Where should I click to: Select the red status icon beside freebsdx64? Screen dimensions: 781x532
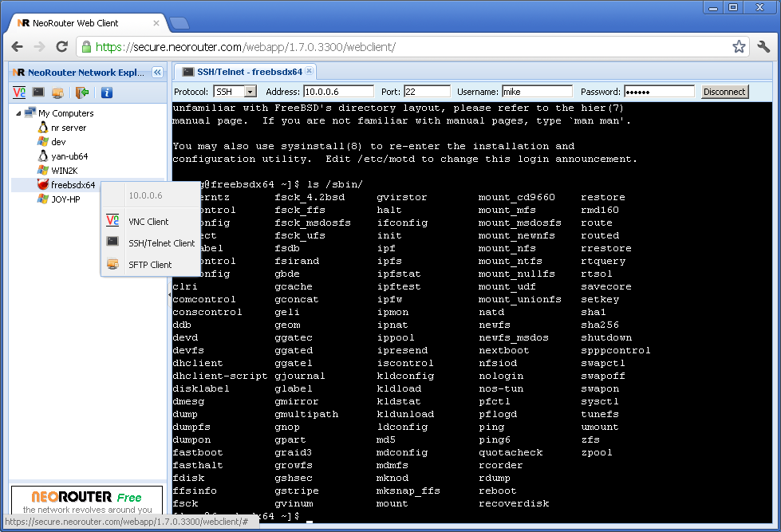point(42,184)
